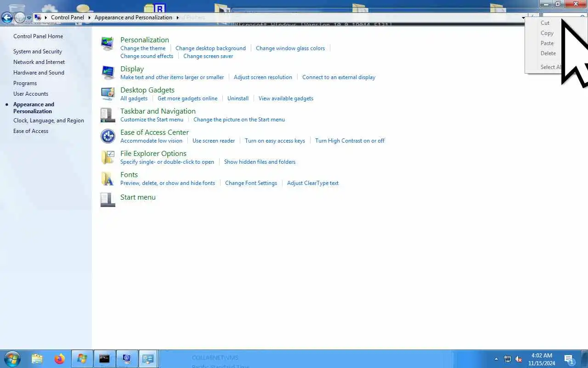This screenshot has height=368, width=588.
Task: Open the Change the theme link
Action: [x=143, y=48]
